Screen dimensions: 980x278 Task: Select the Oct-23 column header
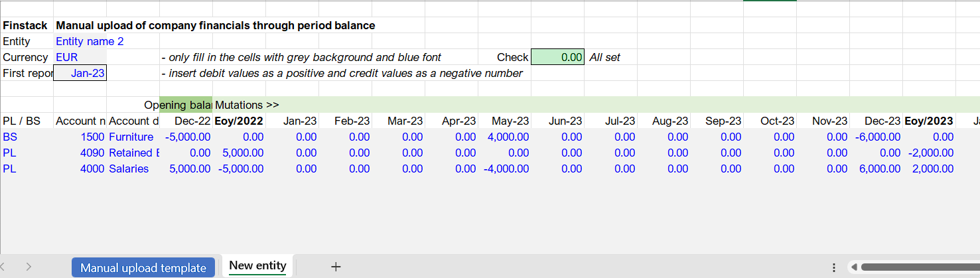pyautogui.click(x=770, y=121)
